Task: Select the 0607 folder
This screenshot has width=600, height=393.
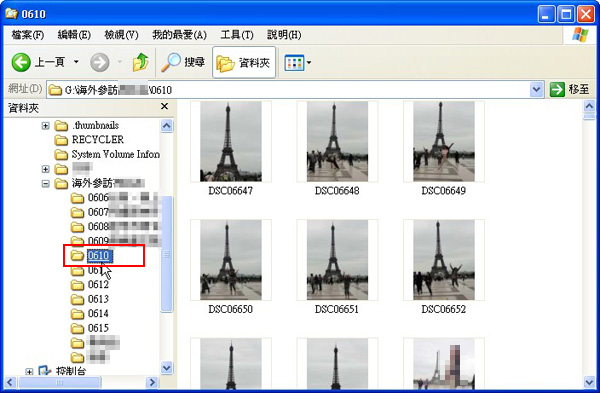Action: click(90, 212)
